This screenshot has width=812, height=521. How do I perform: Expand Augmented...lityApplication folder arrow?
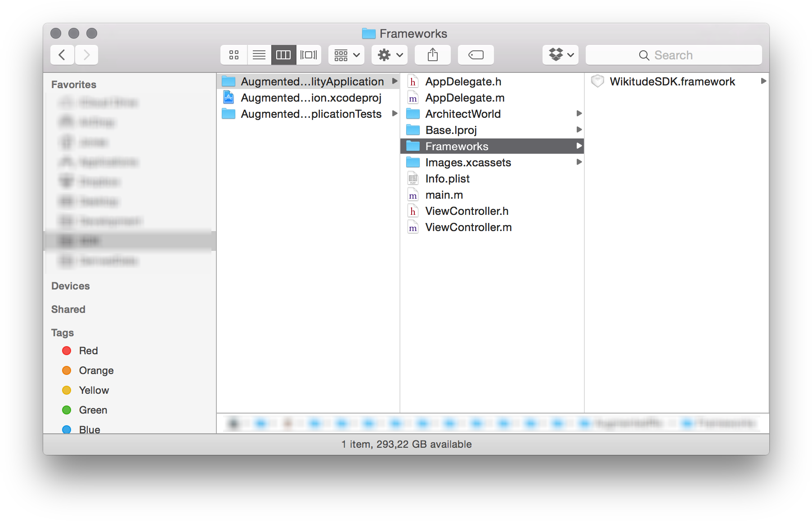point(395,81)
